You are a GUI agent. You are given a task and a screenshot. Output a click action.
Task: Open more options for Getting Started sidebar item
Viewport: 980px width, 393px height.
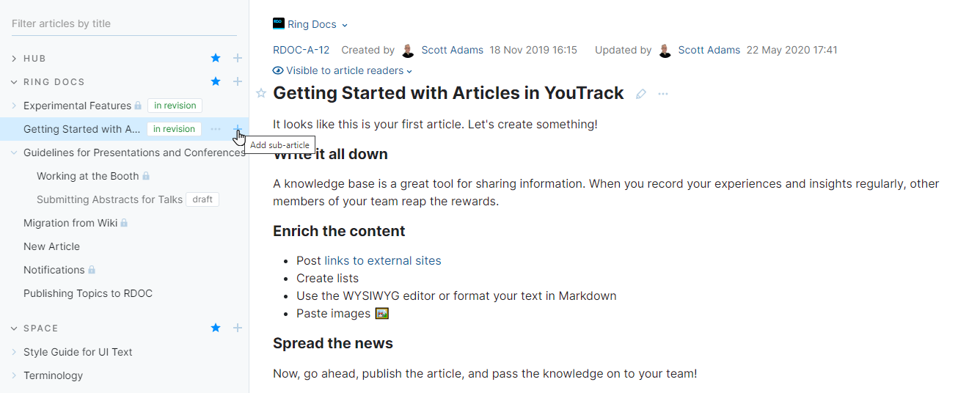[216, 129]
